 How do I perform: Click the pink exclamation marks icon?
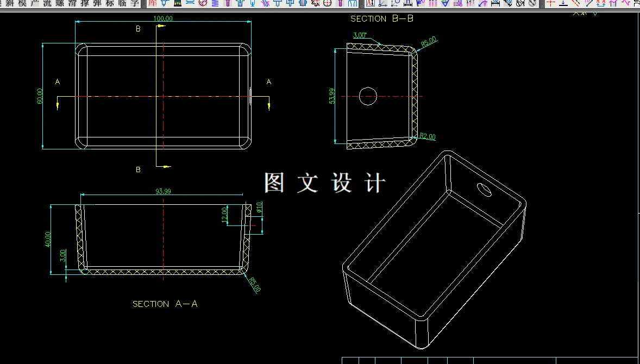tap(432, 3)
